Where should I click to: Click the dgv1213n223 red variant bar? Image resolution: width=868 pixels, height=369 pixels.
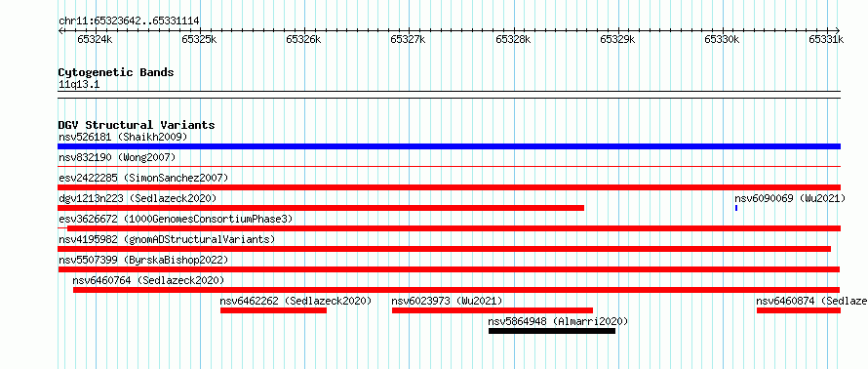(321, 208)
